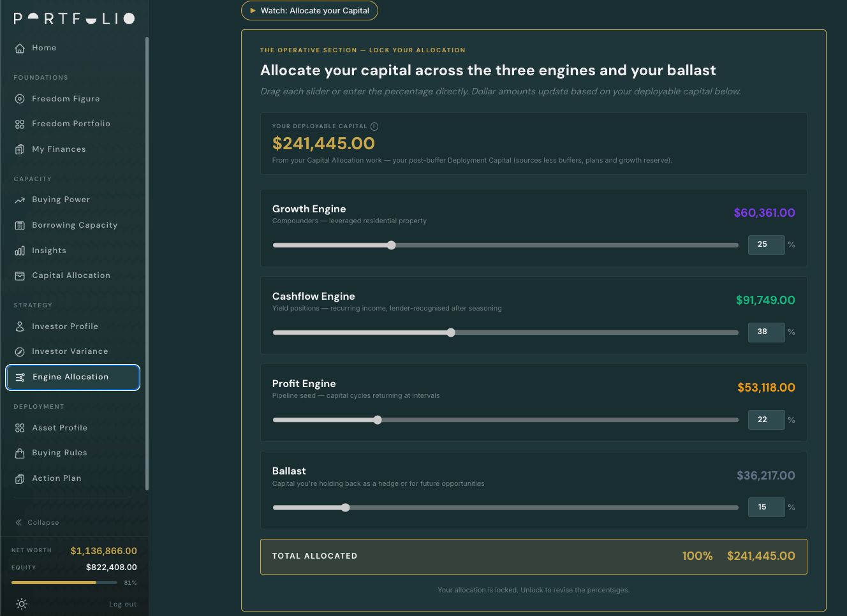847x616 pixels.
Task: Click the Asset Profile grid icon
Action: click(x=20, y=428)
